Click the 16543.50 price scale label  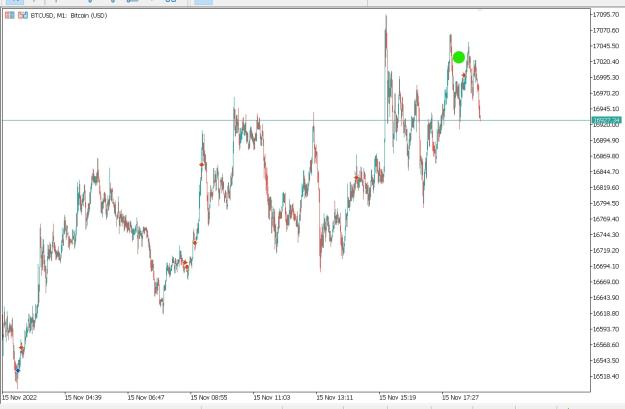[x=606, y=360]
